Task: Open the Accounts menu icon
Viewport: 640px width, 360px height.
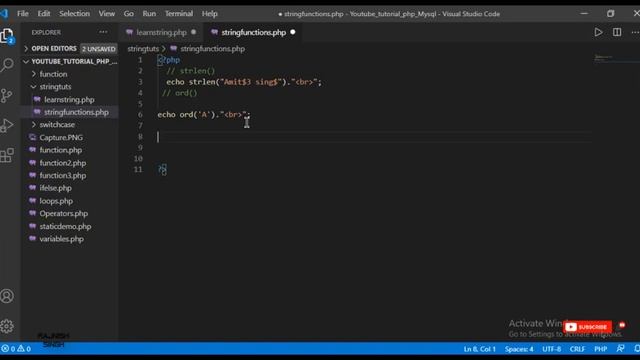Action: coord(7,296)
